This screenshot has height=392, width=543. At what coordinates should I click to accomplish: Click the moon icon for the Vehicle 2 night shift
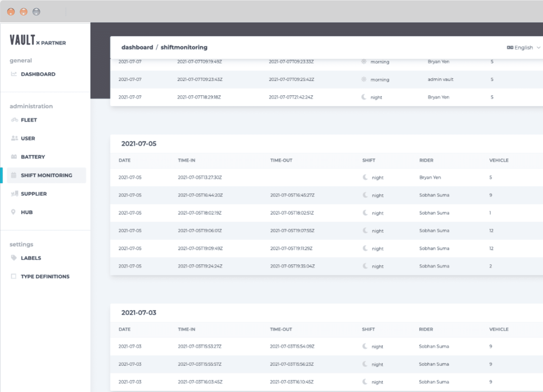click(x=365, y=266)
